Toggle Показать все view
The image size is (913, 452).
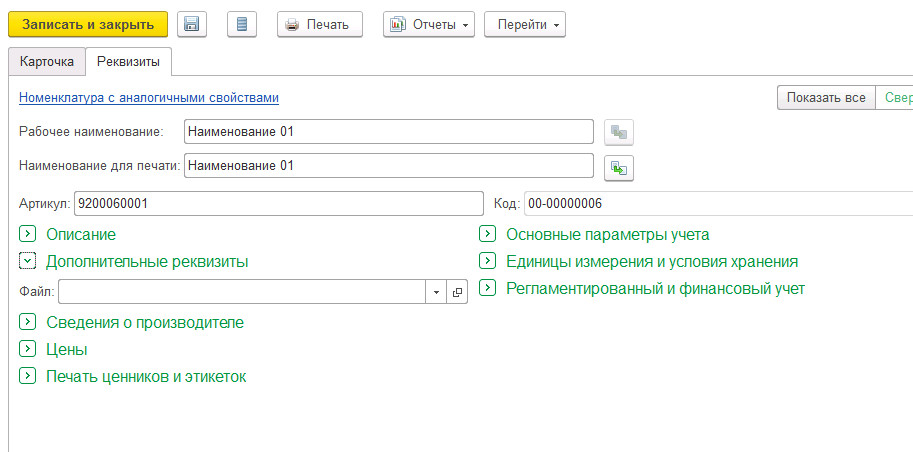[x=825, y=98]
